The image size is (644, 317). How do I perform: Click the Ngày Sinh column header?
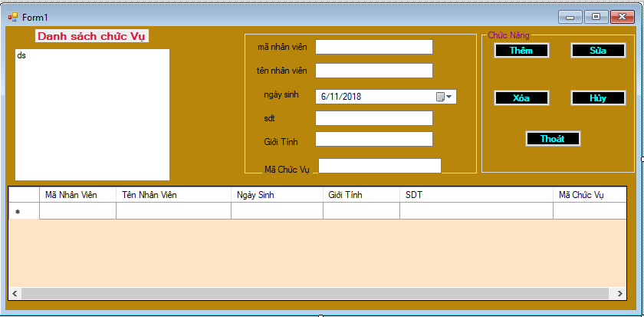click(x=278, y=195)
